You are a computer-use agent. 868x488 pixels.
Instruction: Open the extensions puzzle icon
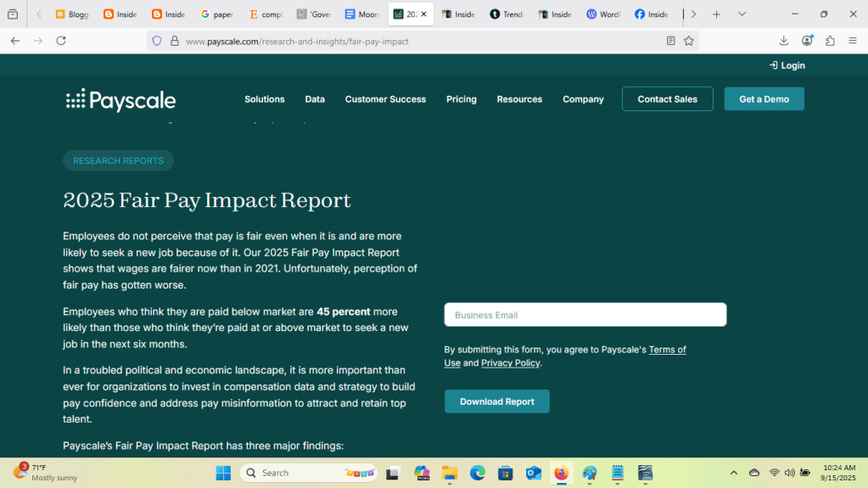click(830, 41)
